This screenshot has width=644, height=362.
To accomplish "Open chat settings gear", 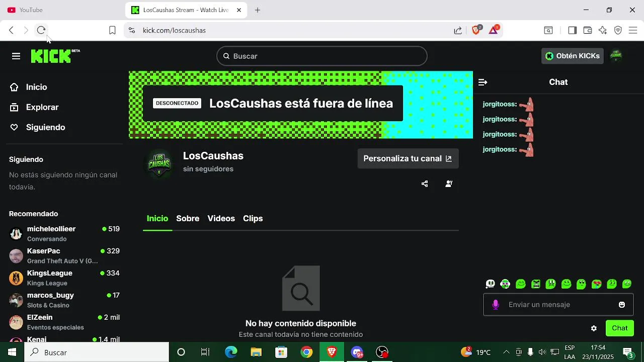I will pyautogui.click(x=594, y=328).
